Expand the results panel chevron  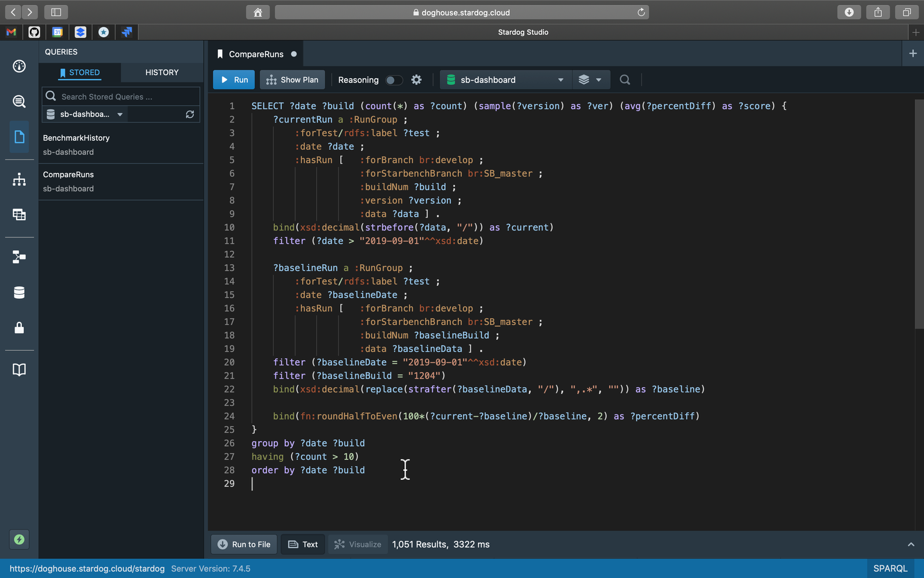coord(911,544)
